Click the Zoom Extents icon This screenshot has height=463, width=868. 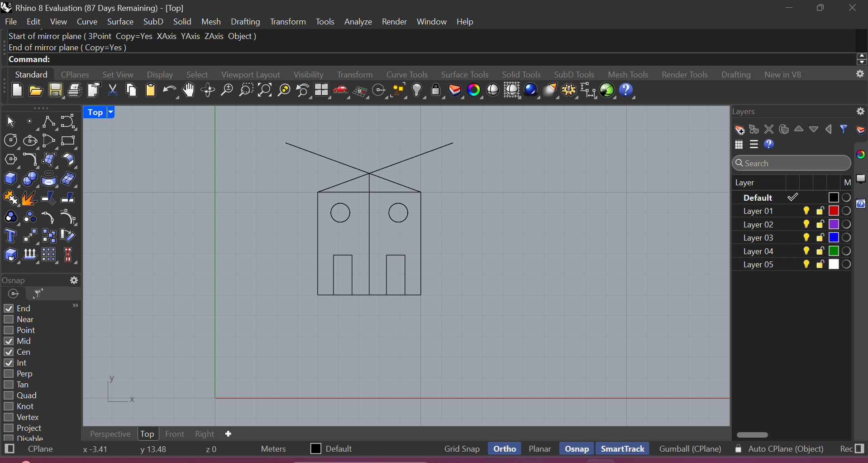(265, 91)
